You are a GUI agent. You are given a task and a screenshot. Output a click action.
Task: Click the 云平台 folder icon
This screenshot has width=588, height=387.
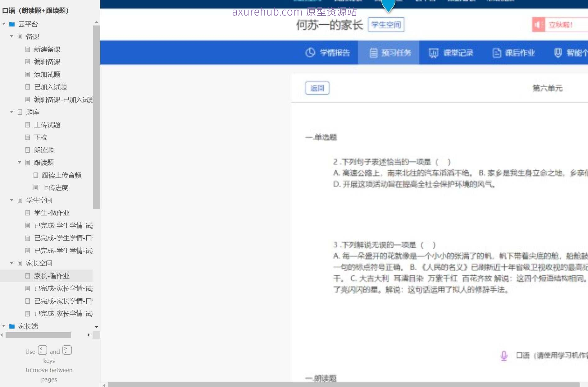click(x=12, y=24)
